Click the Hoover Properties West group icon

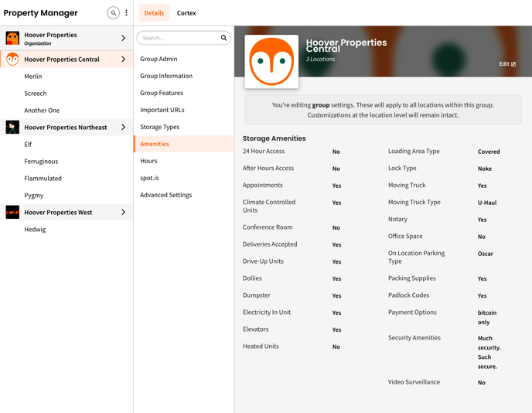[12, 213]
